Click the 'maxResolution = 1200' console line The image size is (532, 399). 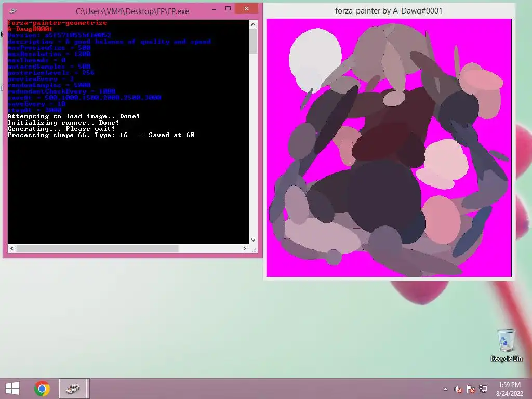click(x=49, y=54)
